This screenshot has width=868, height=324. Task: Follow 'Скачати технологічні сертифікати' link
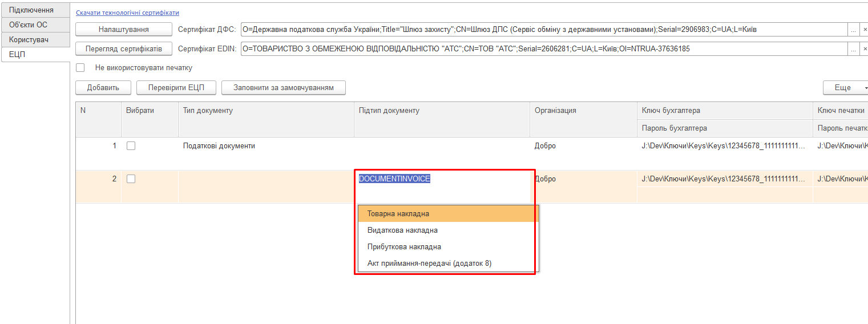127,13
